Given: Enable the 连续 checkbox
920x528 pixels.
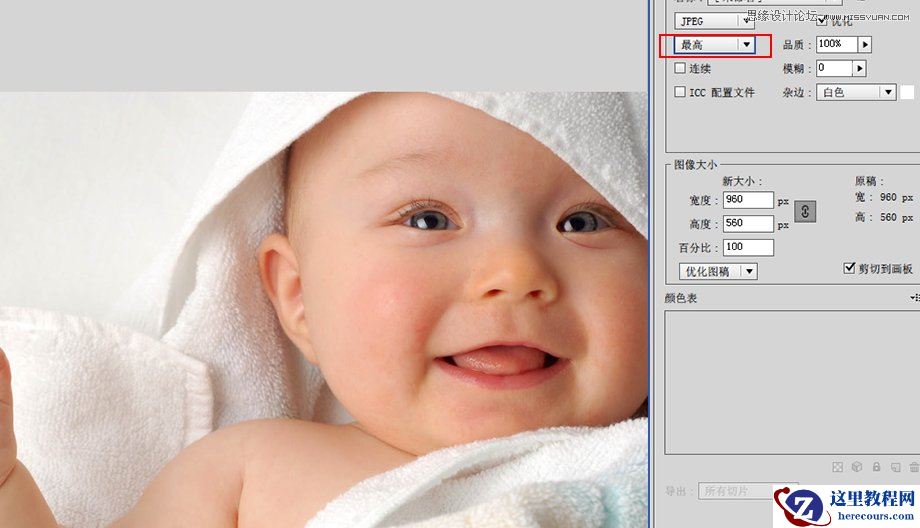Looking at the screenshot, I should click(680, 69).
